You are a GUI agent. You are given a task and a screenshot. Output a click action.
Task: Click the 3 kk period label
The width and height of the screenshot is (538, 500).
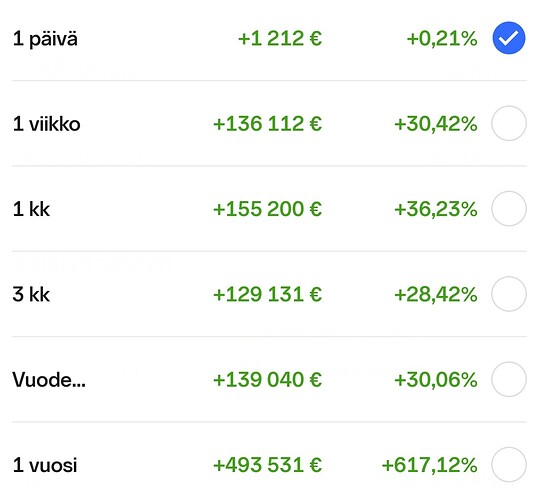pos(31,294)
